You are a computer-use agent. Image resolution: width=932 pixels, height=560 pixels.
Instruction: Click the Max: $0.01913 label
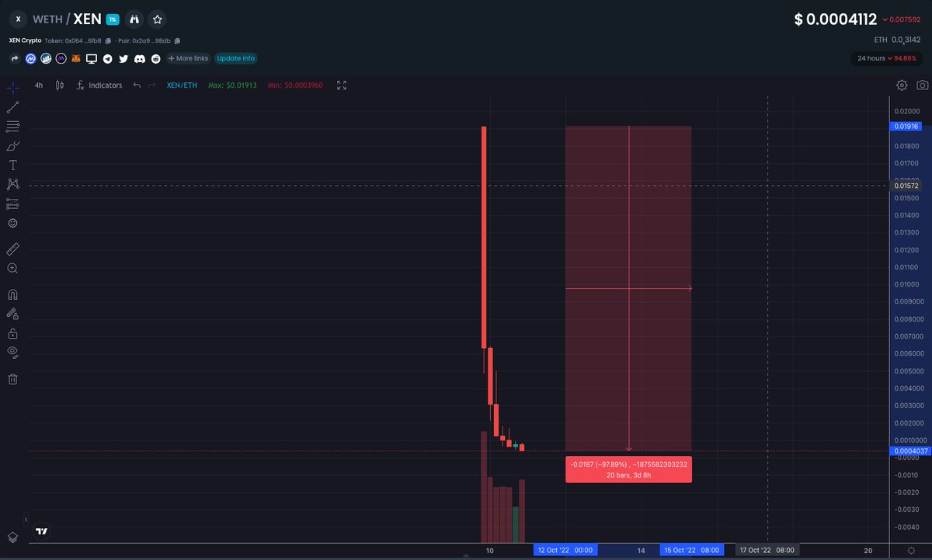pos(232,85)
